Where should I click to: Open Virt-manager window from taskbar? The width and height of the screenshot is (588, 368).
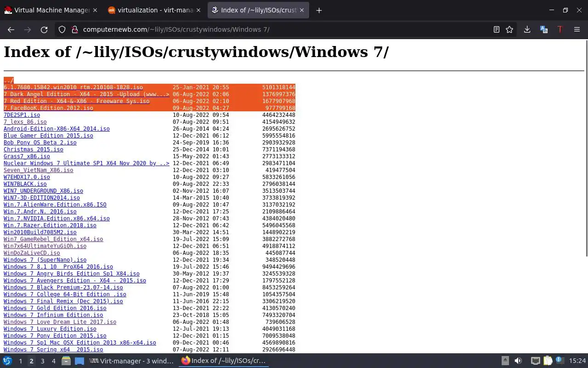(x=132, y=361)
